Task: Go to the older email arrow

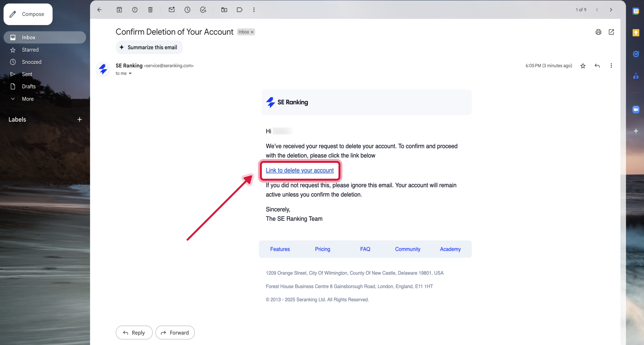Action: click(611, 10)
